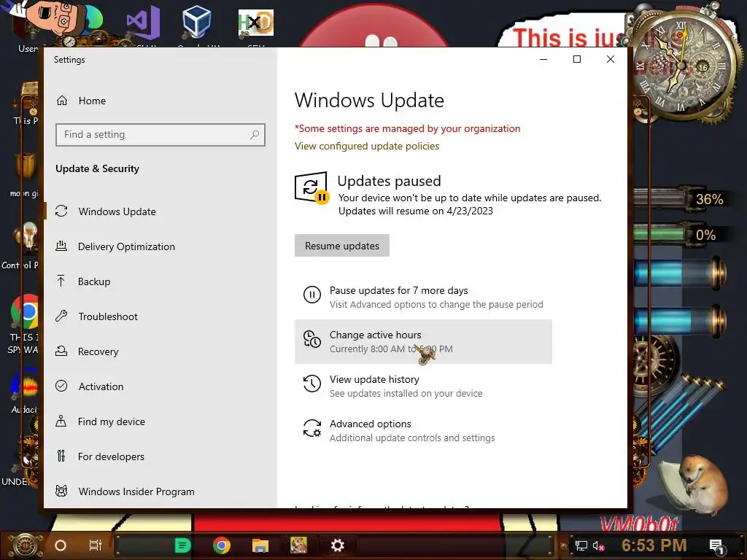Screen dimensions: 747x560
Task: Minimize the Settings window
Action: pyautogui.click(x=543, y=59)
